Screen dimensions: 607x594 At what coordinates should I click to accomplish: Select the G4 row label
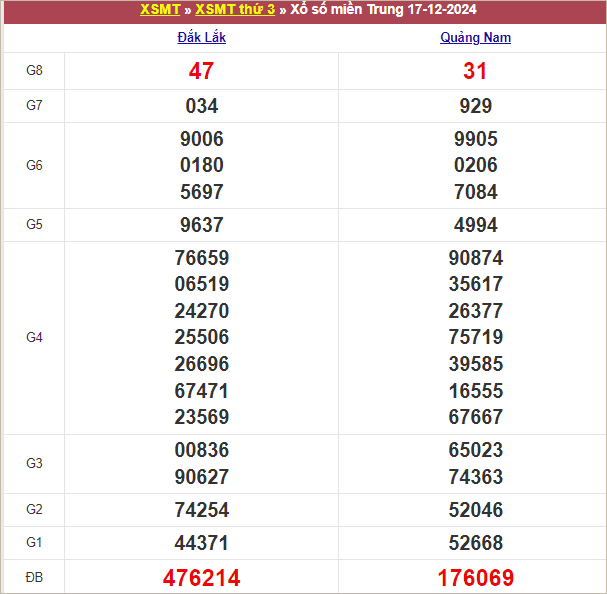(34, 338)
